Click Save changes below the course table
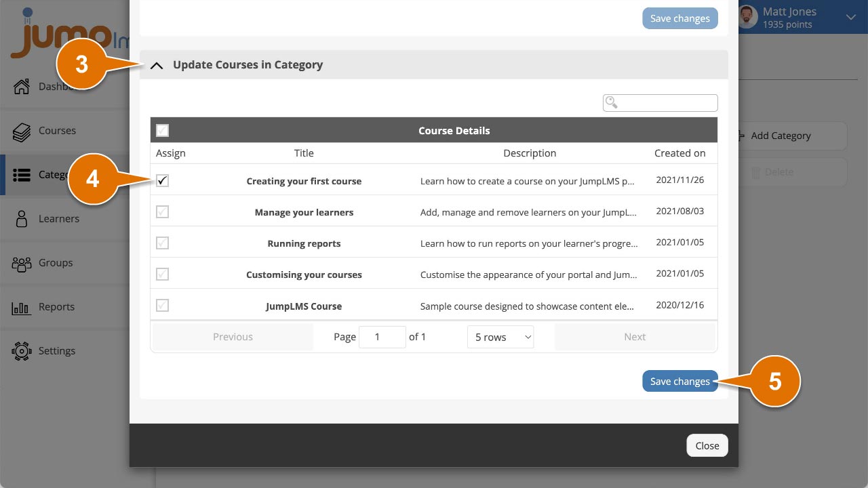This screenshot has width=868, height=488. (x=680, y=382)
